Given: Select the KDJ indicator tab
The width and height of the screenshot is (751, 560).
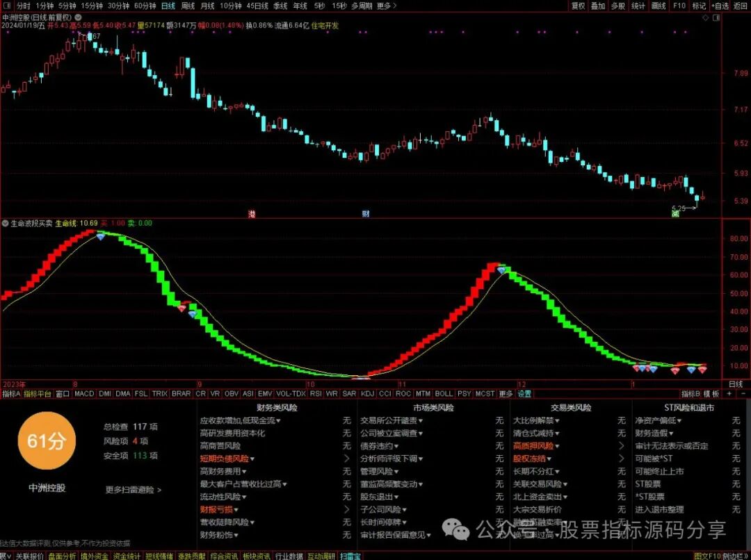Looking at the screenshot, I should point(367,393).
